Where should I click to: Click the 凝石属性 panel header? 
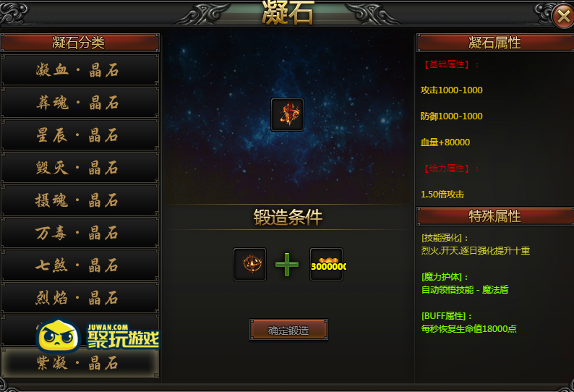point(495,43)
